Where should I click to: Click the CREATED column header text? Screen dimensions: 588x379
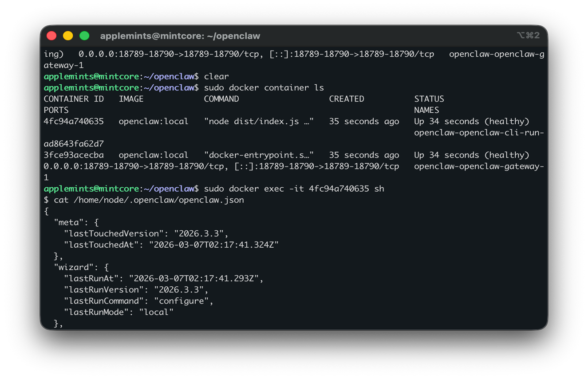coord(347,99)
